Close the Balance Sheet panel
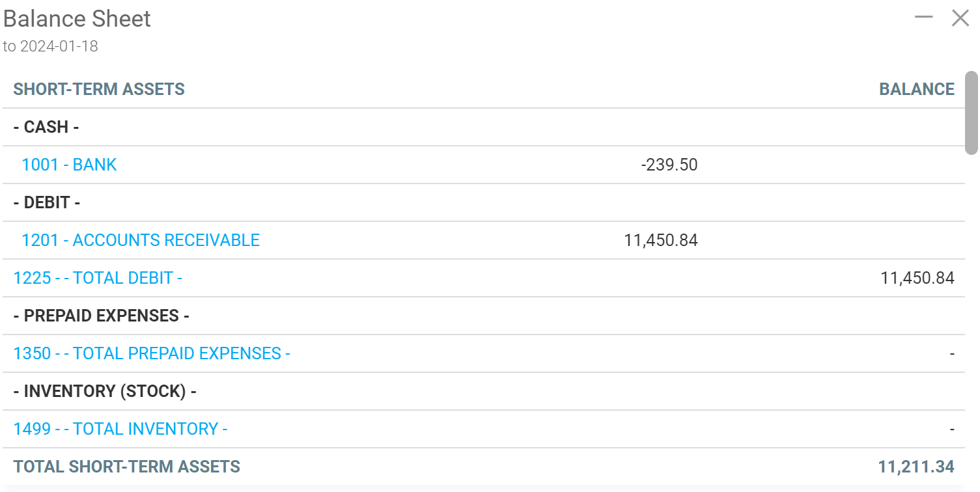The width and height of the screenshot is (980, 492). pyautogui.click(x=960, y=18)
